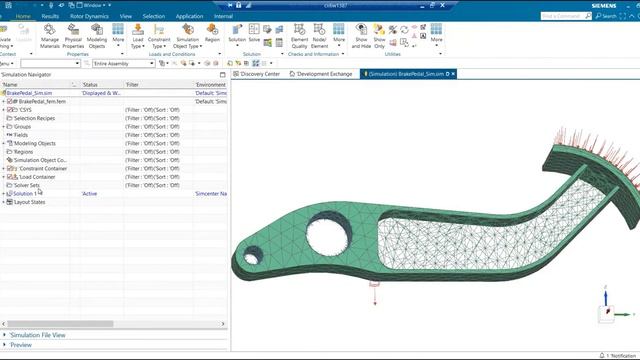Select Simulation Object Container item

point(40,160)
